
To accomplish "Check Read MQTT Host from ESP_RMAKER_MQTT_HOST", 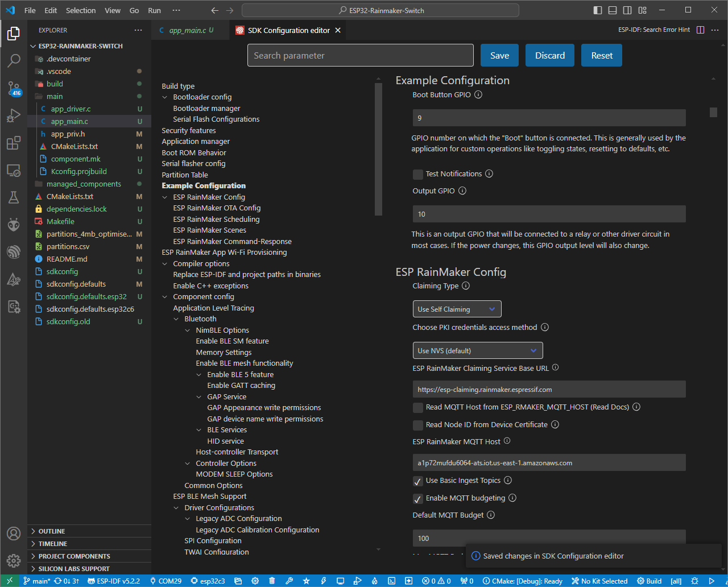I will tap(418, 408).
